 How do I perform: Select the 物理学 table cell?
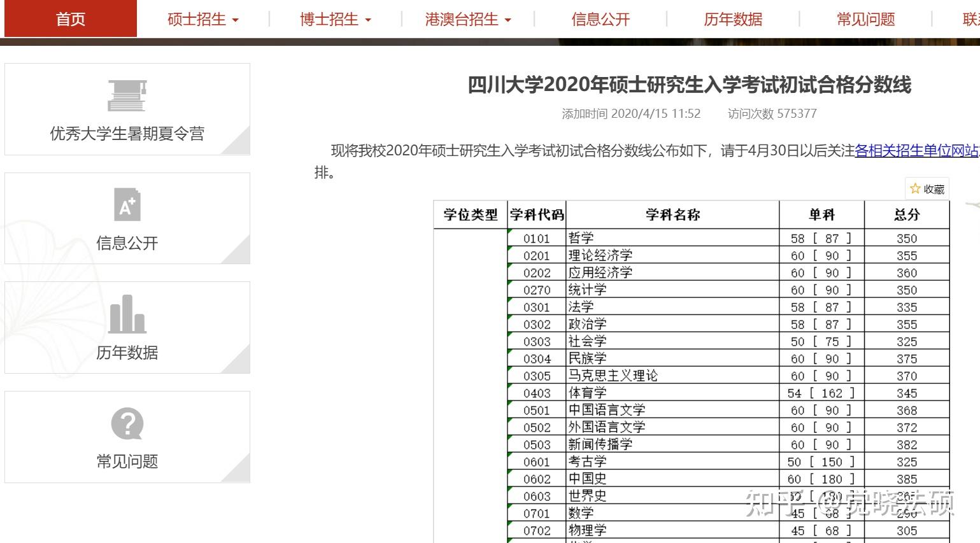672,530
